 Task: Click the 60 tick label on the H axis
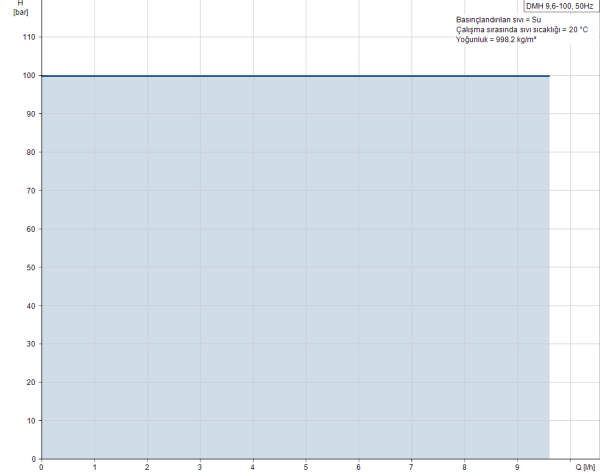point(31,229)
